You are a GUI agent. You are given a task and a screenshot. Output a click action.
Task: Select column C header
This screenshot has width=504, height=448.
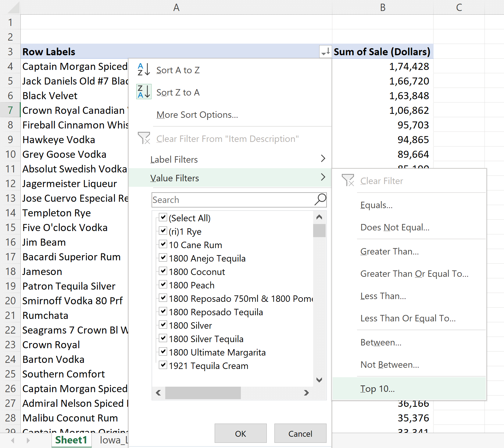(459, 7)
